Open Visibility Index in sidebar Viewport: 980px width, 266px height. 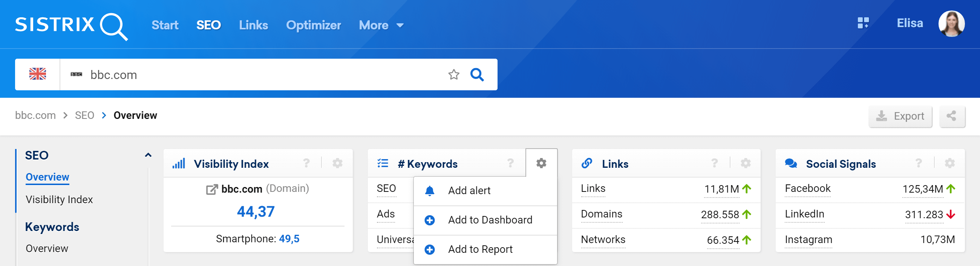59,199
